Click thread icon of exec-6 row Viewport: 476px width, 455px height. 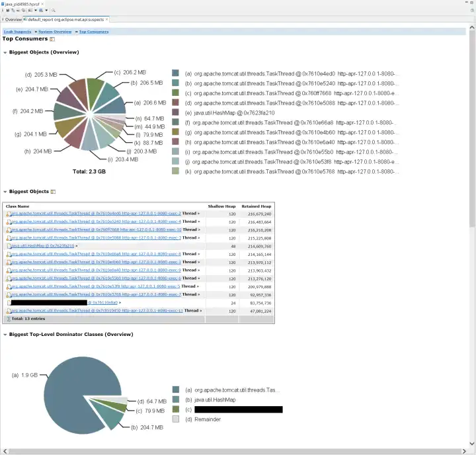point(9,278)
